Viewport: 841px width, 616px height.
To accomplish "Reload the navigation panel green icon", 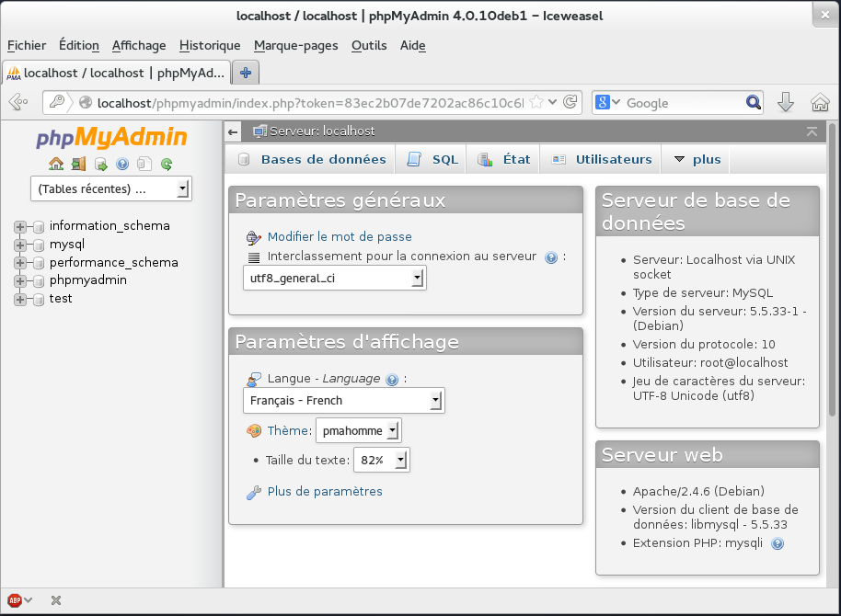I will pos(167,164).
